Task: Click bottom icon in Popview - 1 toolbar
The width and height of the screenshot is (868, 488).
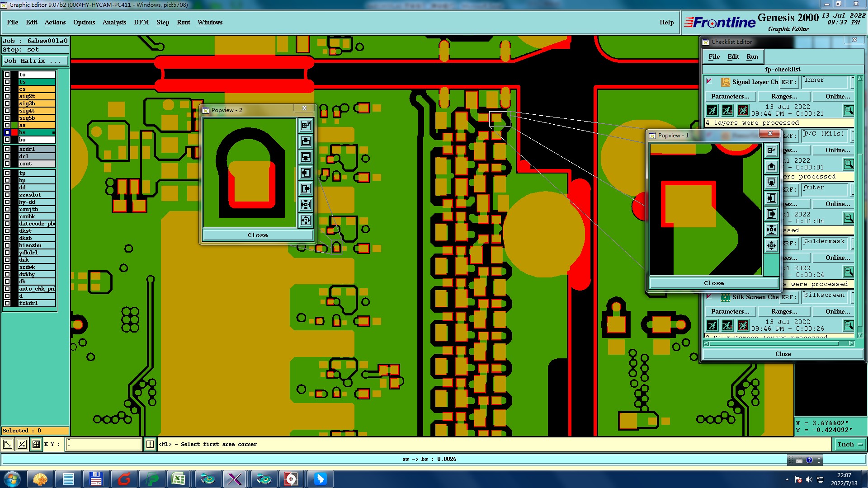Action: click(771, 245)
